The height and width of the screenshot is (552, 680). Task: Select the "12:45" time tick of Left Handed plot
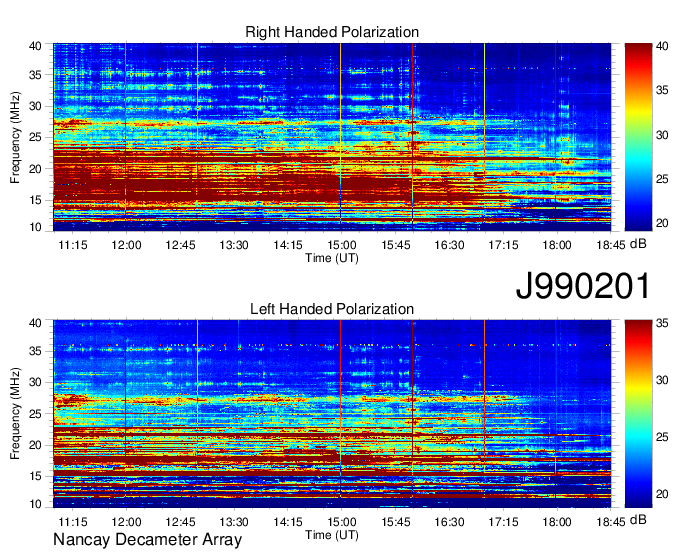[180, 522]
